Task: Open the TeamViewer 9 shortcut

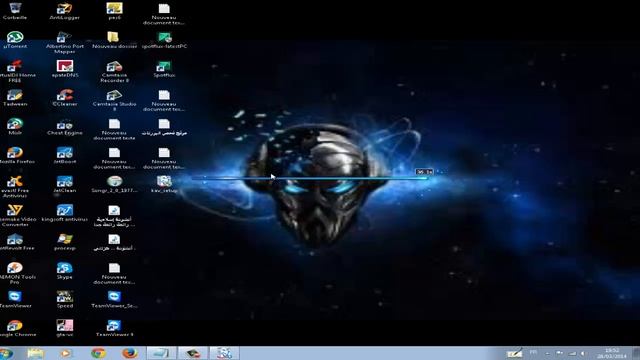Action: point(114,328)
